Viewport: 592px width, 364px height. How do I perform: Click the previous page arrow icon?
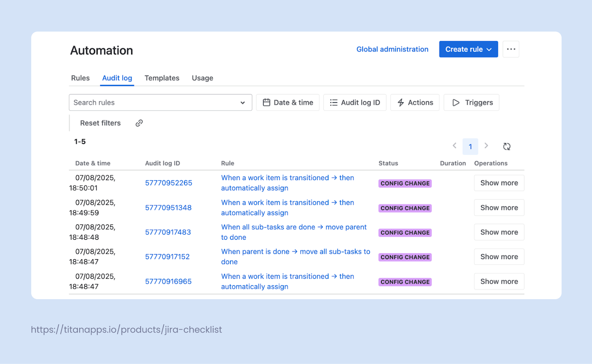pyautogui.click(x=454, y=146)
